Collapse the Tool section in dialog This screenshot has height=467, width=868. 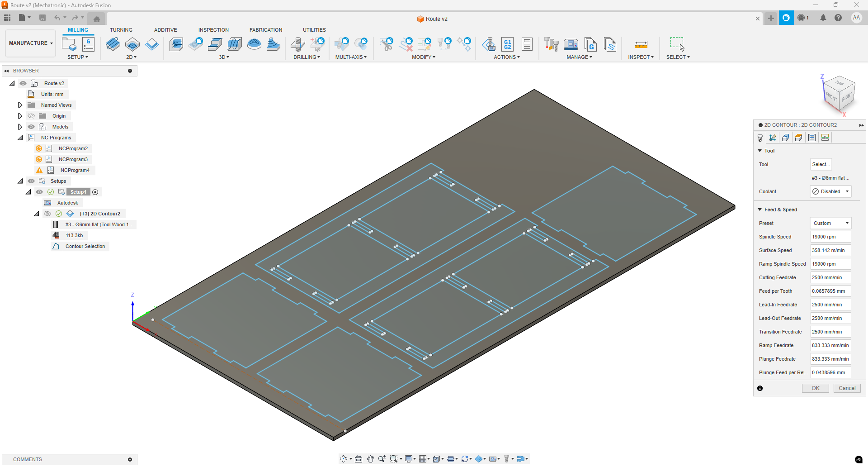pyautogui.click(x=760, y=151)
